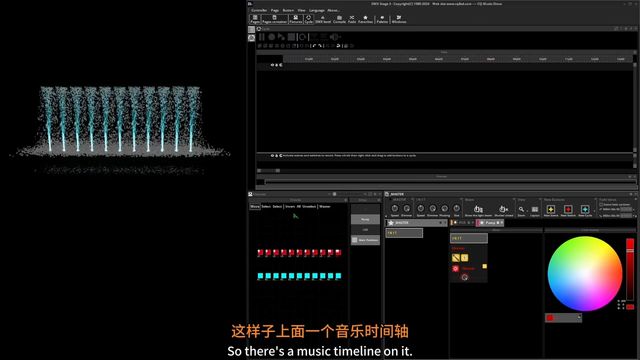Switch to the Pump page tab
The image size is (640, 360).
pyautogui.click(x=490, y=223)
